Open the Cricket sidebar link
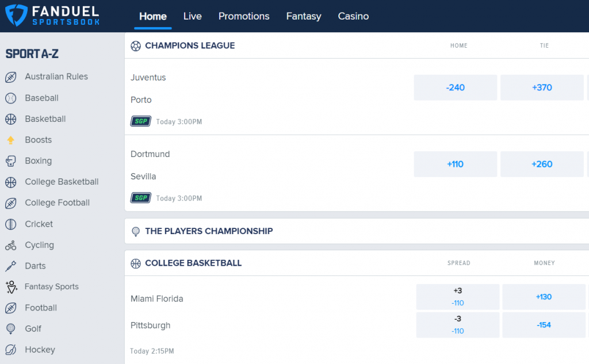 39,224
